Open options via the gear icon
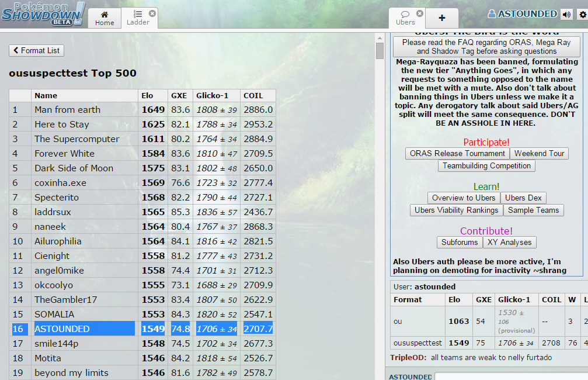 [582, 15]
